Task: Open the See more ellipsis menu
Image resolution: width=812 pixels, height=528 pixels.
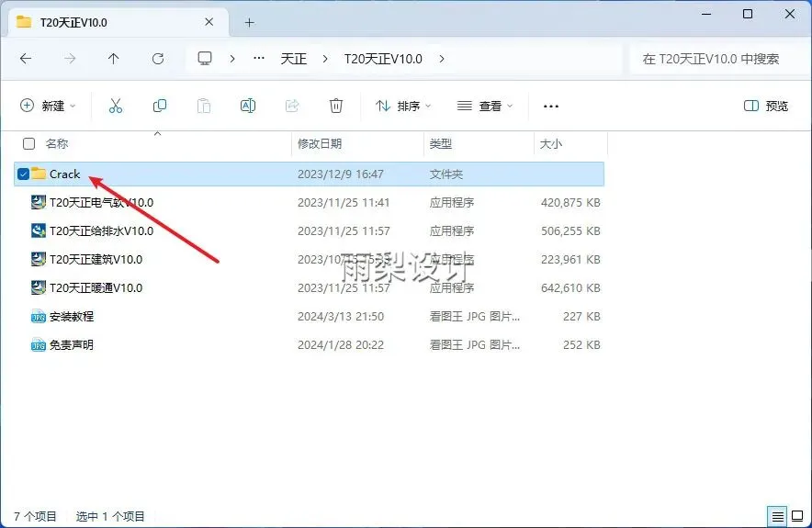Action: coord(551,107)
